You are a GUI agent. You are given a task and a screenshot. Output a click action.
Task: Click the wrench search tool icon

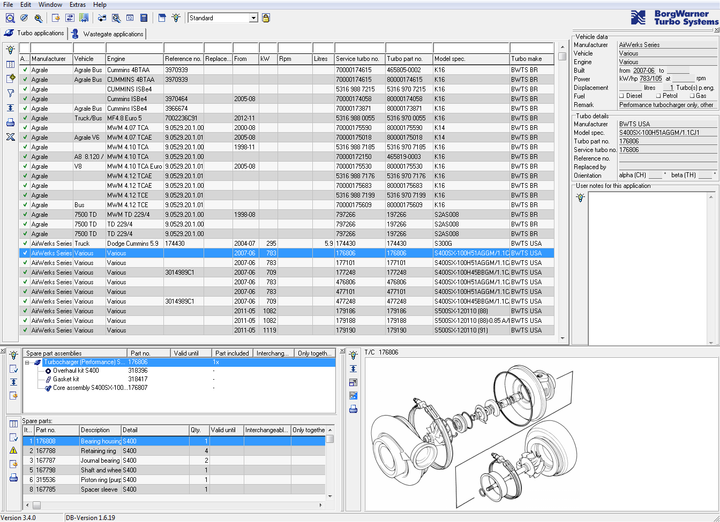coord(38,18)
